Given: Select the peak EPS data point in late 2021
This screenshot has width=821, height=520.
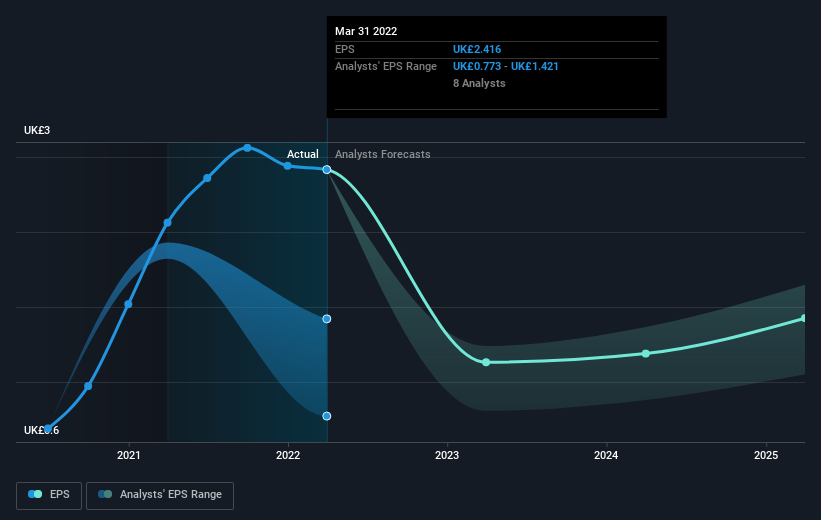Looking at the screenshot, I should pos(248,148).
